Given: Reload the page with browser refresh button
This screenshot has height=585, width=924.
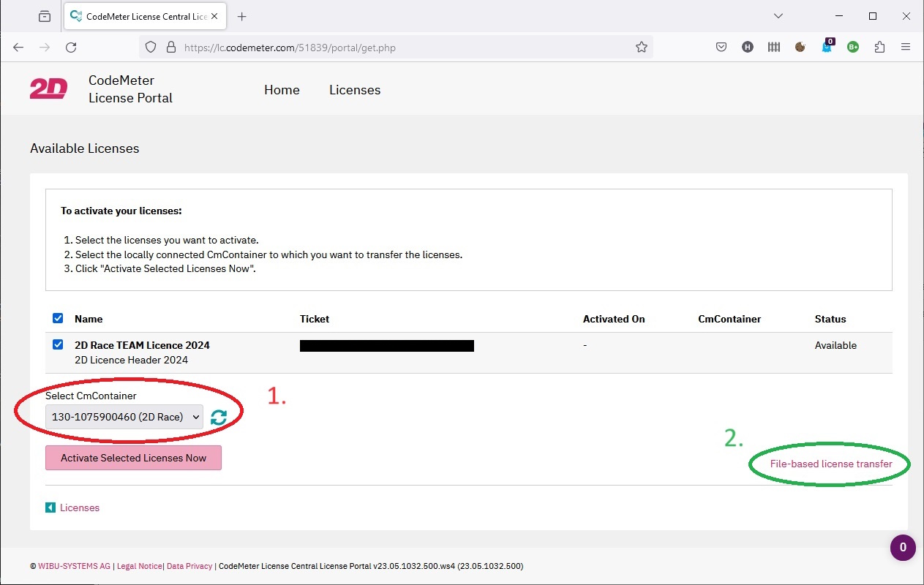Looking at the screenshot, I should (x=71, y=47).
